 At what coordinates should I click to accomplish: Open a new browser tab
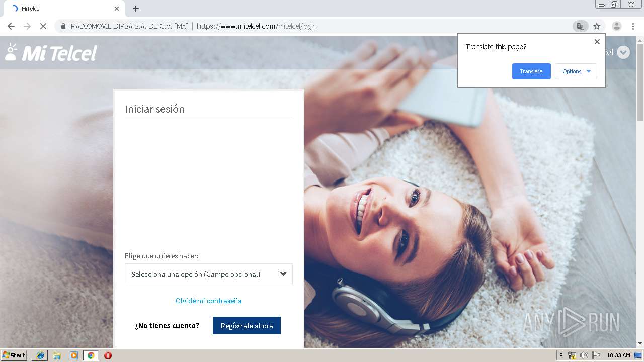click(x=136, y=9)
